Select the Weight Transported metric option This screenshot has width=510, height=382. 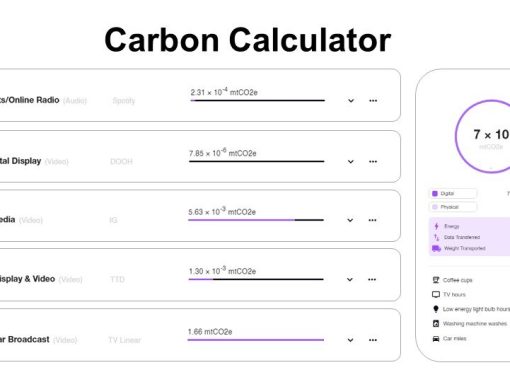click(459, 248)
